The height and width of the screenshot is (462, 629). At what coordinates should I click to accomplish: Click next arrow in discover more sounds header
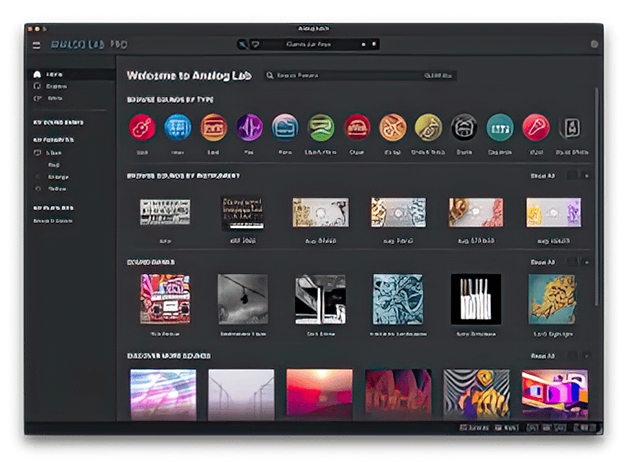(586, 356)
